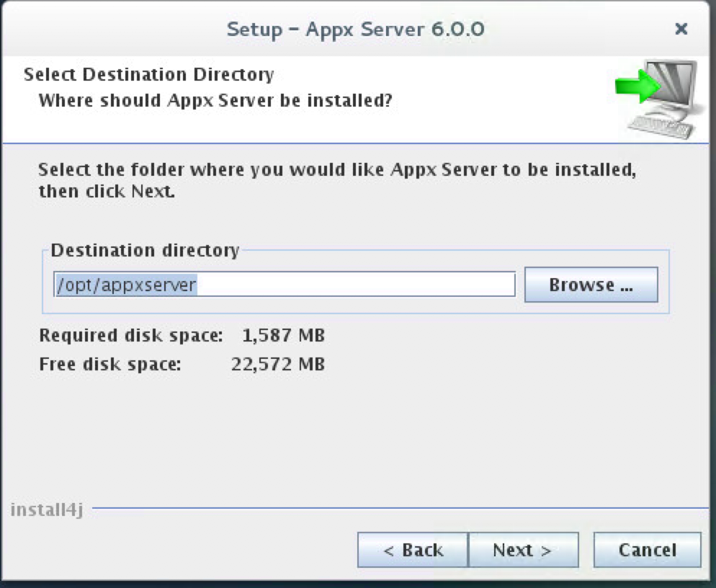Close the setup window
The image size is (716, 588).
tap(681, 30)
